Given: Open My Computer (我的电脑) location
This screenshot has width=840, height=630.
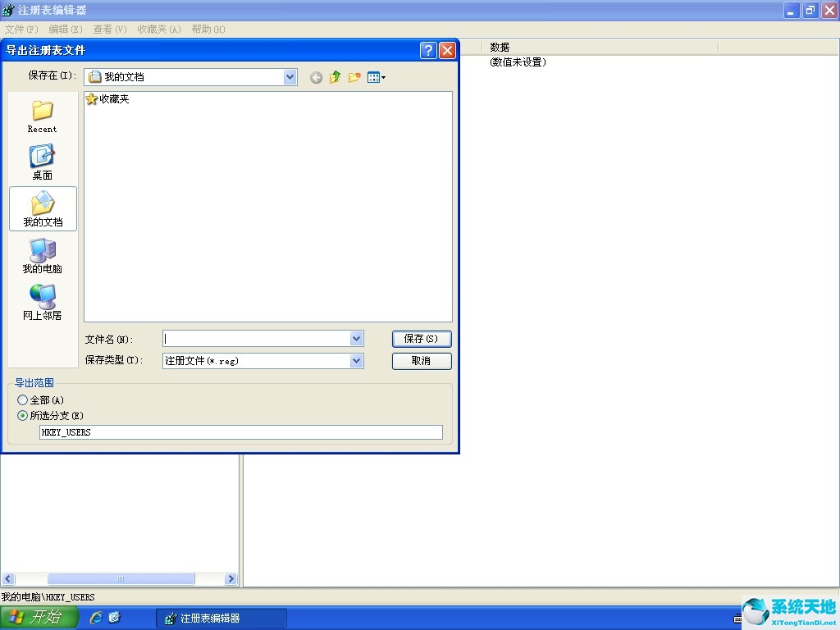Looking at the screenshot, I should tap(42, 255).
